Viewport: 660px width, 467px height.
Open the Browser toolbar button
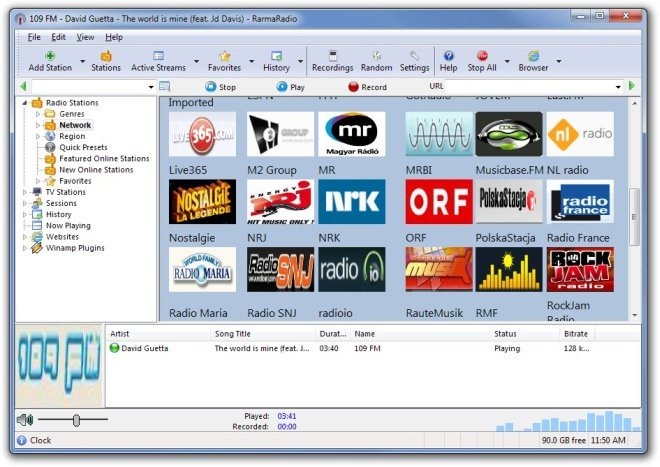tap(533, 61)
